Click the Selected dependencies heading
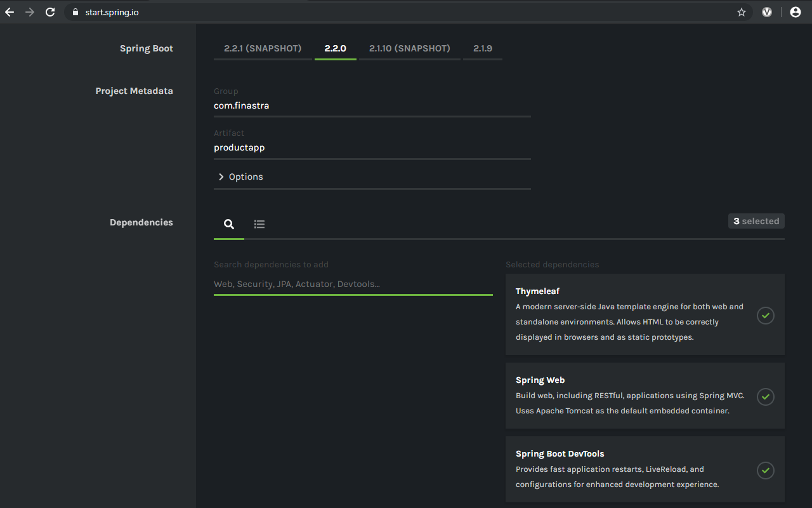 tap(553, 265)
